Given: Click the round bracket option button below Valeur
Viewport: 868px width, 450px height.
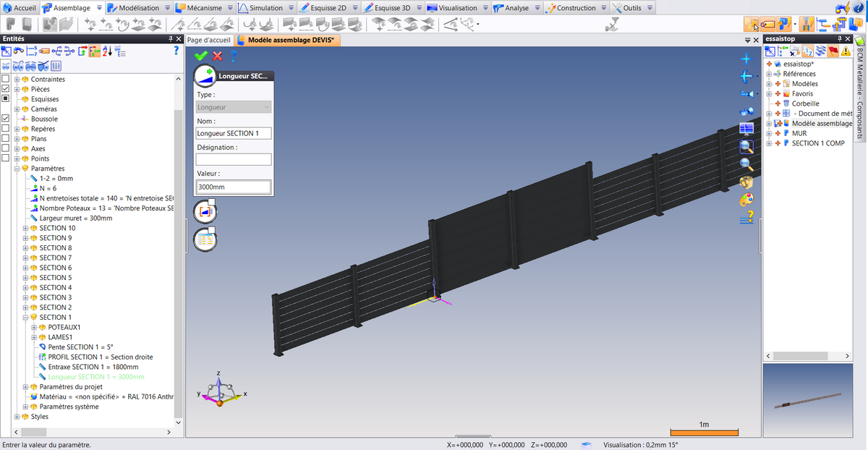Looking at the screenshot, I should tap(204, 212).
